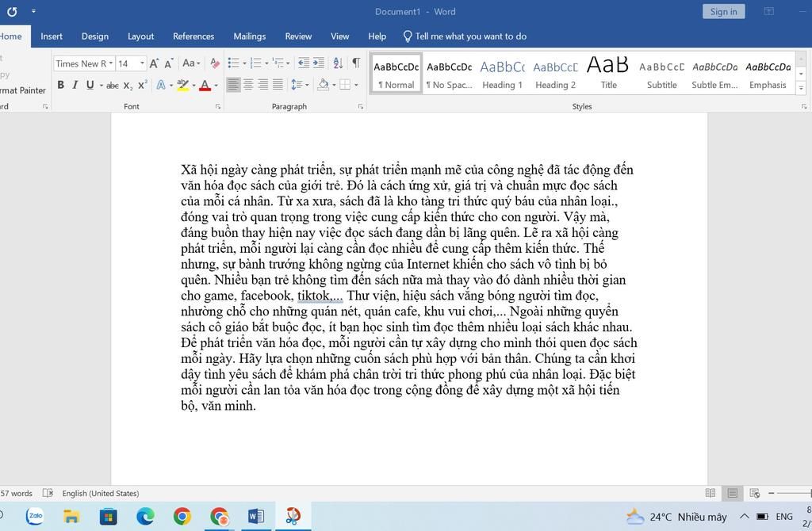Expand font color dropdown arrow
Image resolution: width=812 pixels, height=531 pixels.
click(x=216, y=86)
